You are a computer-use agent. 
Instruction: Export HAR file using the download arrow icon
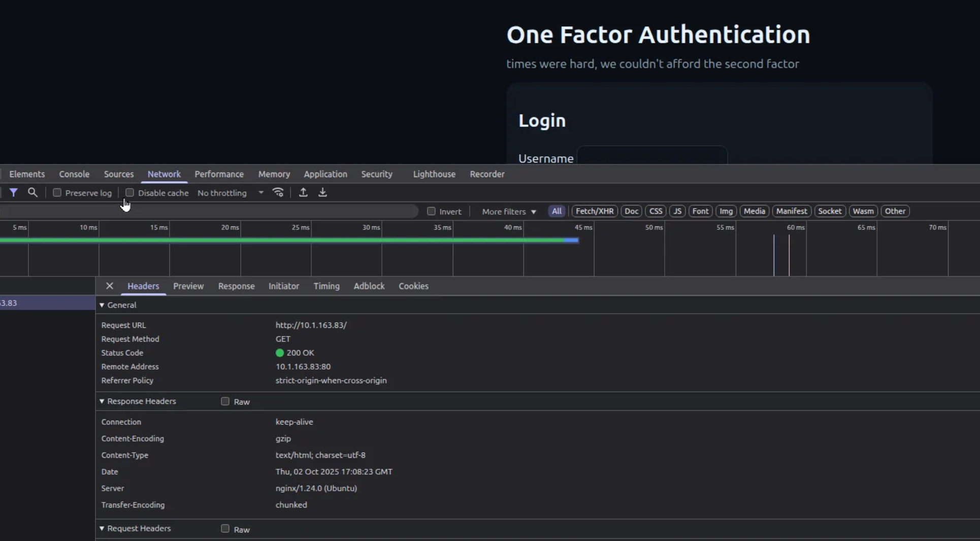pyautogui.click(x=322, y=193)
